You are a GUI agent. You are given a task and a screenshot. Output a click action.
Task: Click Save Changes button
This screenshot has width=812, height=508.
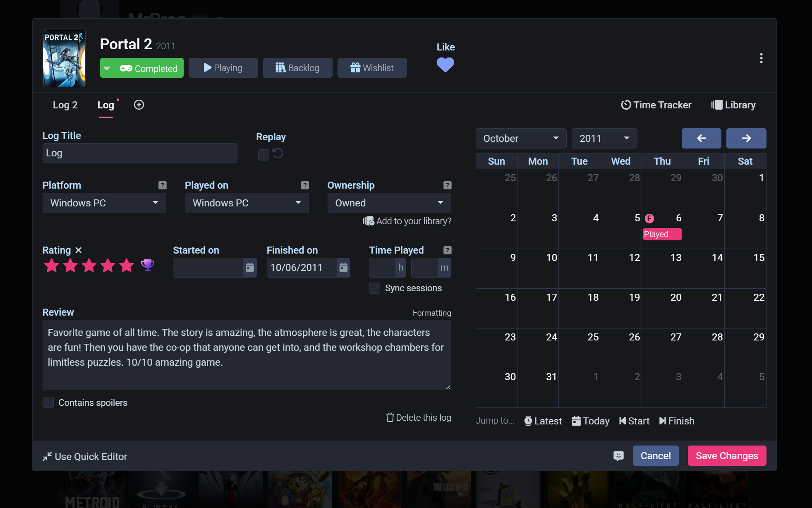click(x=727, y=456)
